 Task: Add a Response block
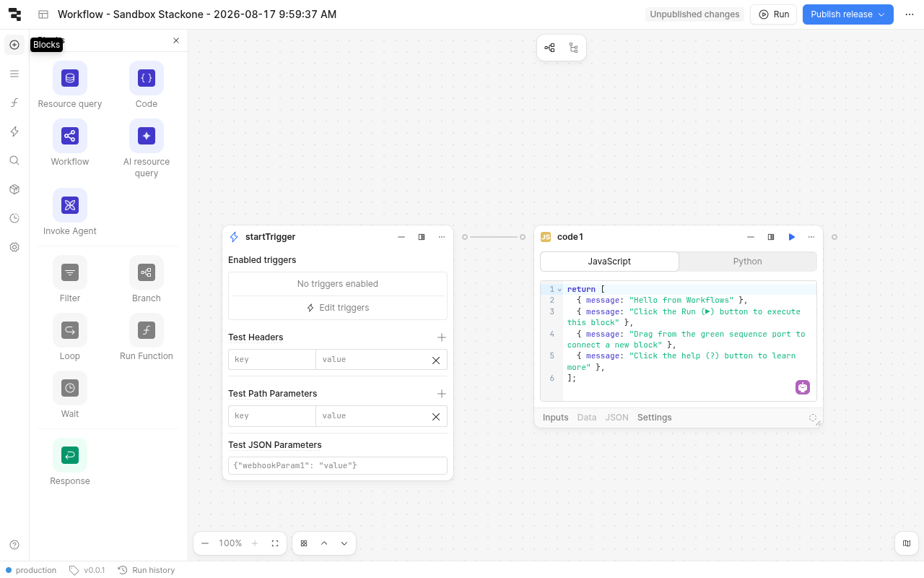click(x=70, y=462)
